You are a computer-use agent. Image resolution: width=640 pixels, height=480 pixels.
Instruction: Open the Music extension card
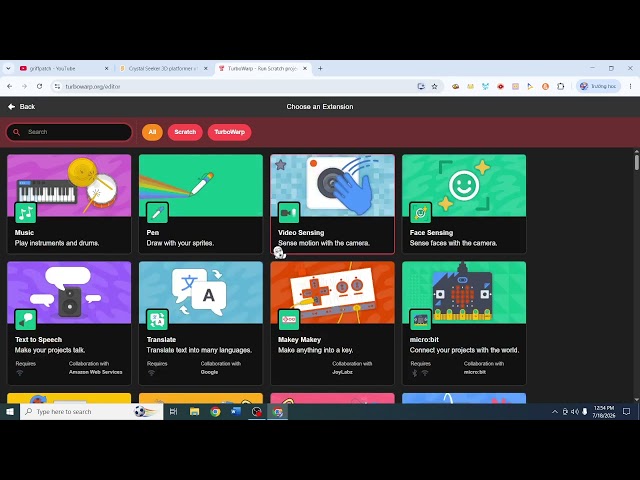(69, 204)
